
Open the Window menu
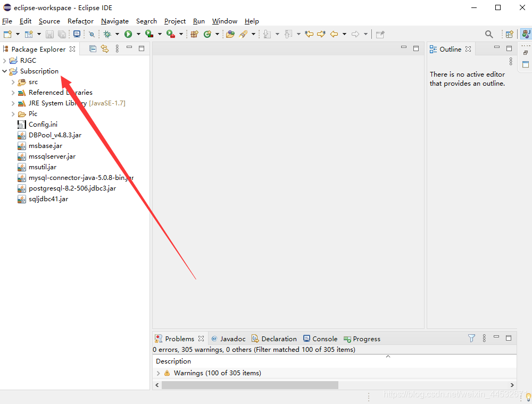[x=225, y=21]
